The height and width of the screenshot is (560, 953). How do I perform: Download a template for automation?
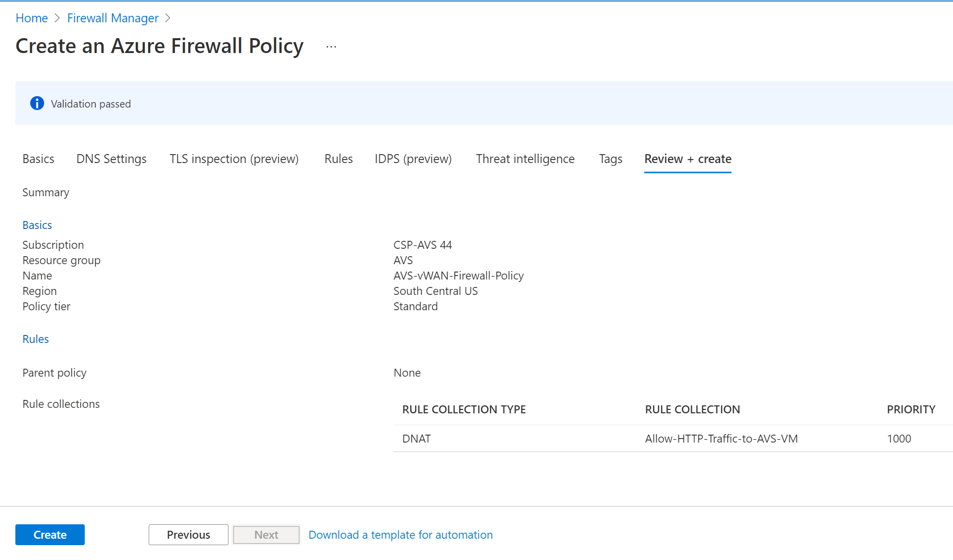click(400, 535)
